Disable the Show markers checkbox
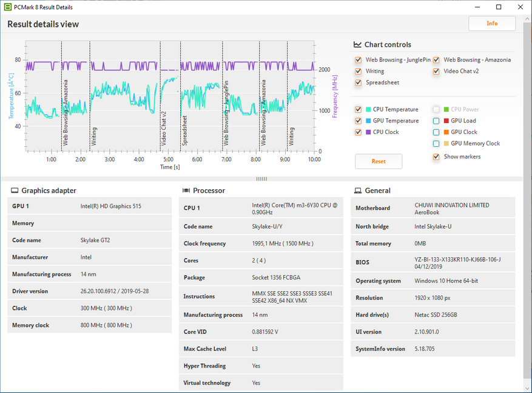 tap(436, 157)
